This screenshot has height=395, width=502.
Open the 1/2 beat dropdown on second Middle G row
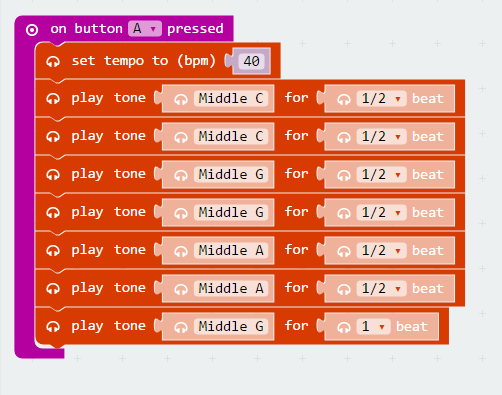(381, 213)
